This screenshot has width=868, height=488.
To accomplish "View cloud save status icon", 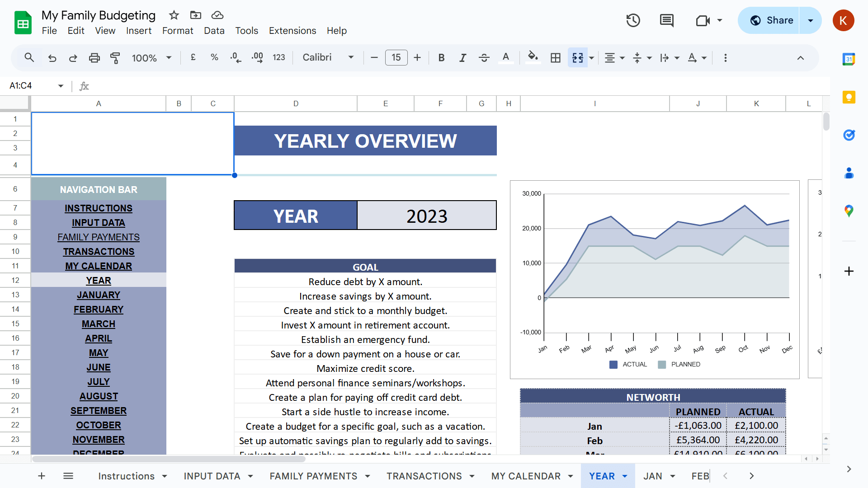I will tap(217, 15).
